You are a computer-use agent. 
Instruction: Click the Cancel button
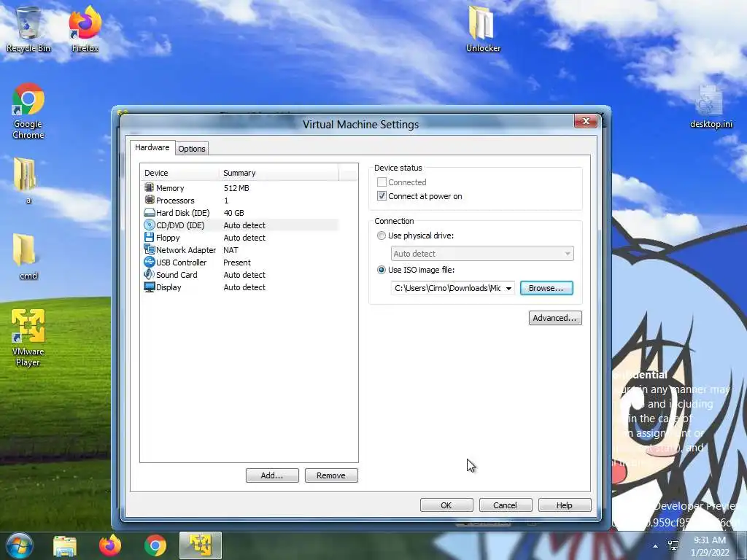coord(505,505)
